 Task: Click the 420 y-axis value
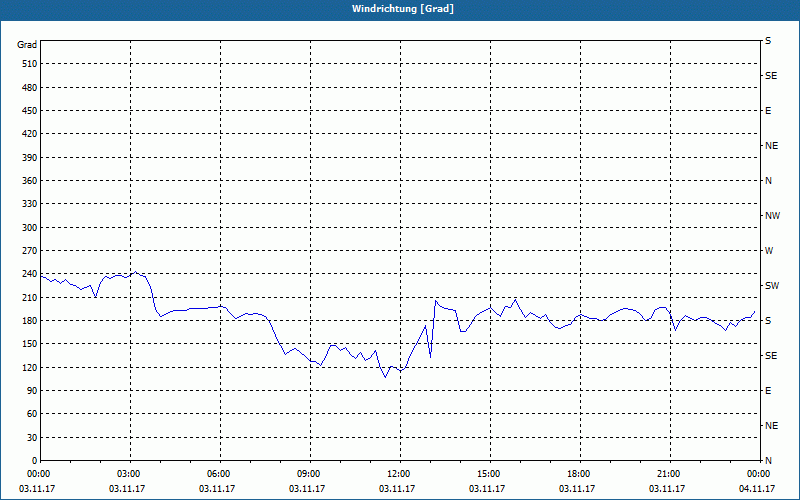[x=30, y=134]
